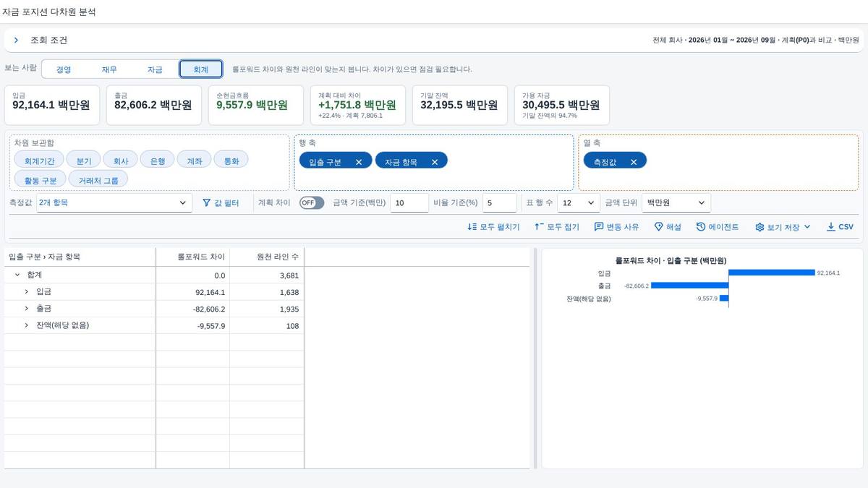Viewport: 868px width, 488px height.
Task: Click the 금액 기준(백만) input field
Action: (409, 203)
